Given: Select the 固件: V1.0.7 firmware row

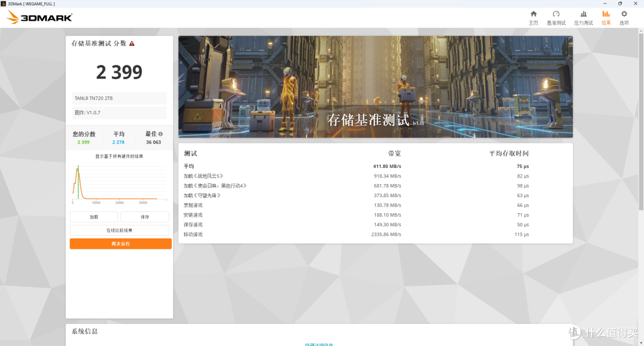Looking at the screenshot, I should 119,113.
